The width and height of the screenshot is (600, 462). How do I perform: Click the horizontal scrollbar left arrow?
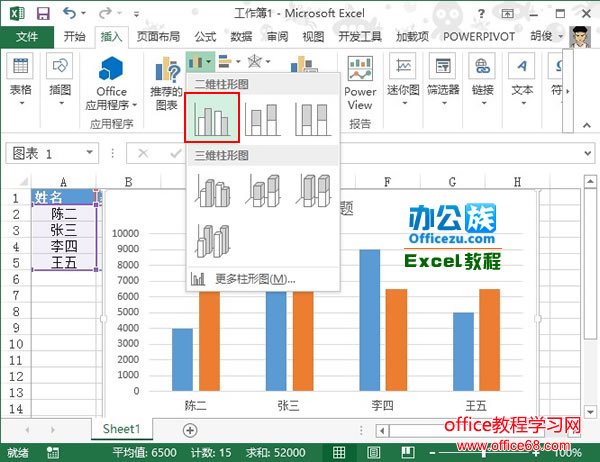click(382, 431)
